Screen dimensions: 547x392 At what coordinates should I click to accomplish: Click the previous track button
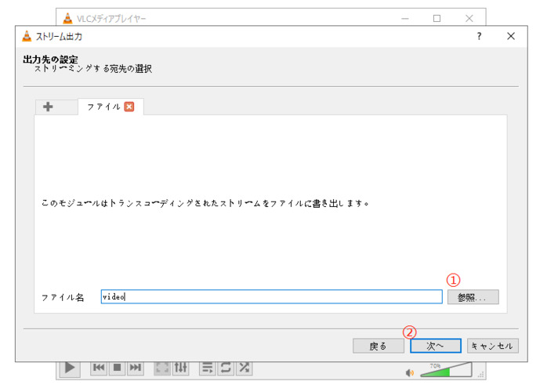pyautogui.click(x=100, y=368)
